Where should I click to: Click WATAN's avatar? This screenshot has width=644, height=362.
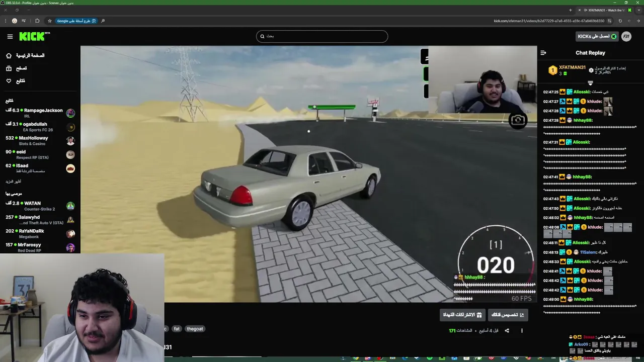70,206
